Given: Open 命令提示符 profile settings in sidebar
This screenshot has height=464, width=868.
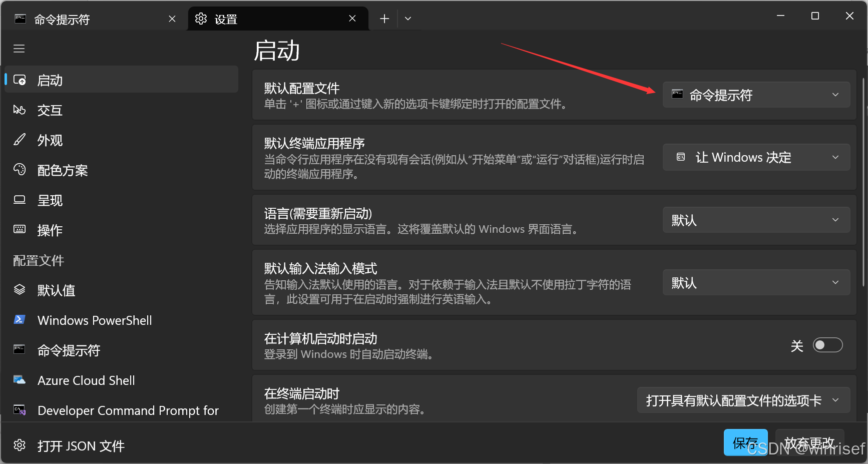Looking at the screenshot, I should point(122,350).
